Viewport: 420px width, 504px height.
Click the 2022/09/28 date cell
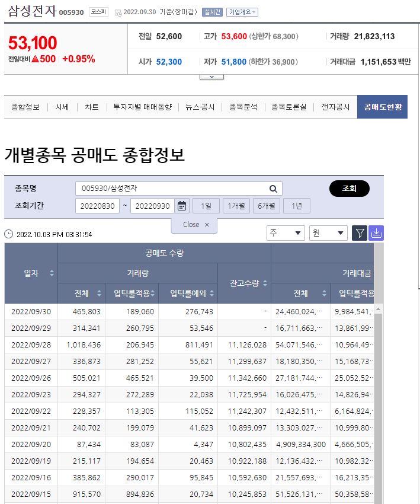click(31, 345)
